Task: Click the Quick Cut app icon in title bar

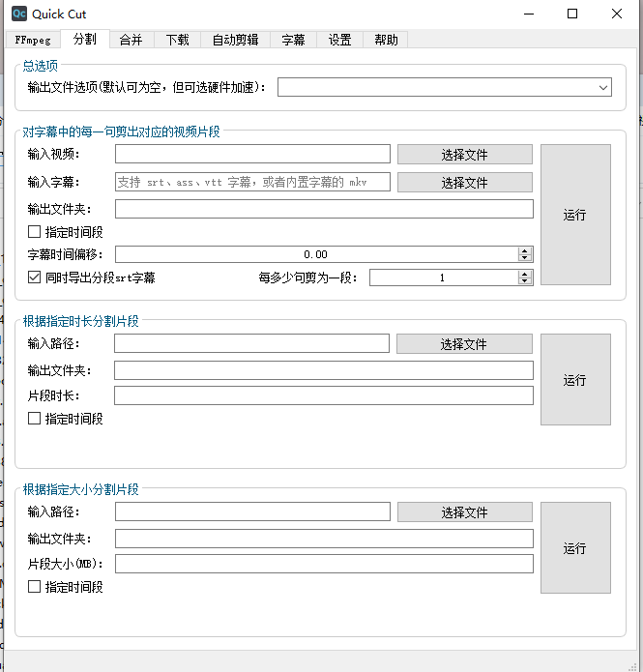Action: click(19, 14)
